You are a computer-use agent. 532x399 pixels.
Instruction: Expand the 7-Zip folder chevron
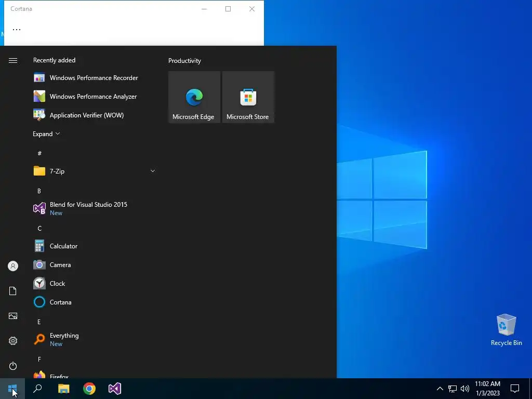[x=153, y=171]
